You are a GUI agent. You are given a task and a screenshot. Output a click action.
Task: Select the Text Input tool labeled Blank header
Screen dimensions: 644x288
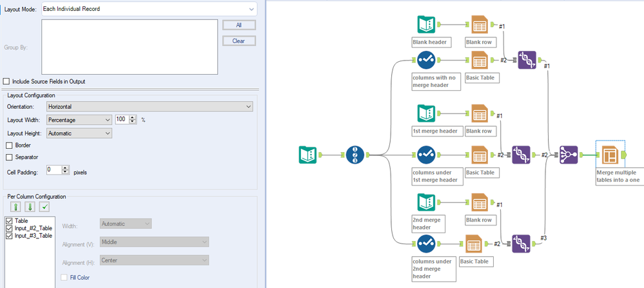pyautogui.click(x=426, y=24)
